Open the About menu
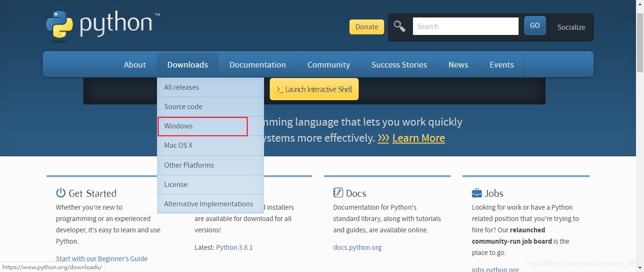The height and width of the screenshot is (272, 644). [135, 65]
